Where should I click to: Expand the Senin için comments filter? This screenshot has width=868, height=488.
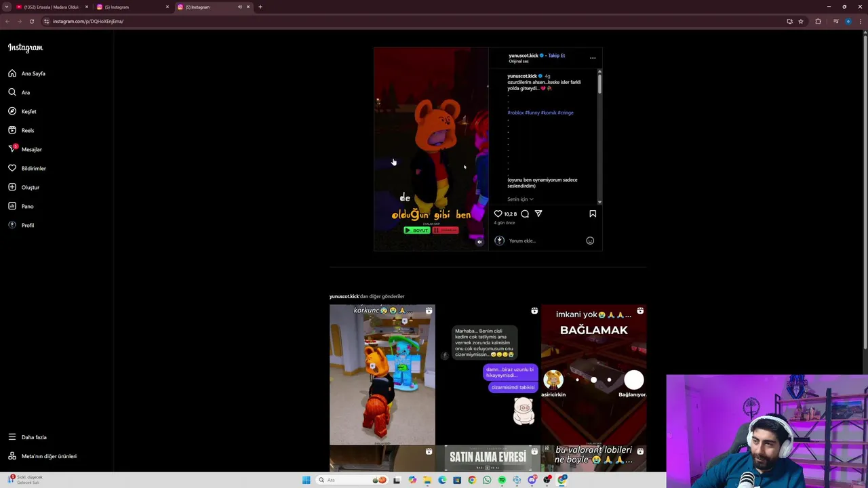click(x=520, y=199)
